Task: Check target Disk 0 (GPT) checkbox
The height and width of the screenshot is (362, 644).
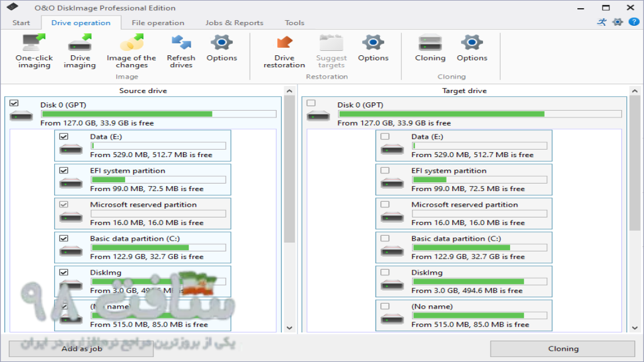Action: coord(311,103)
